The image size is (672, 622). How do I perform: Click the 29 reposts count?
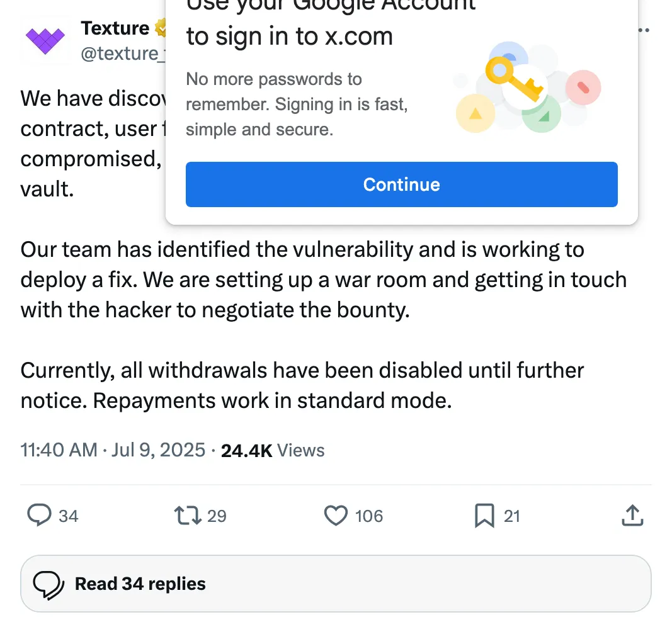tap(217, 516)
